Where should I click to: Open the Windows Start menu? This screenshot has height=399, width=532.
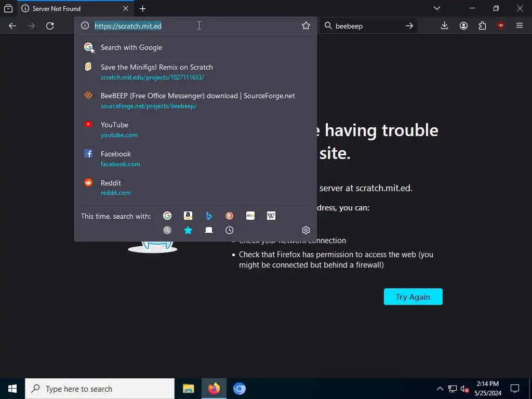tap(12, 389)
